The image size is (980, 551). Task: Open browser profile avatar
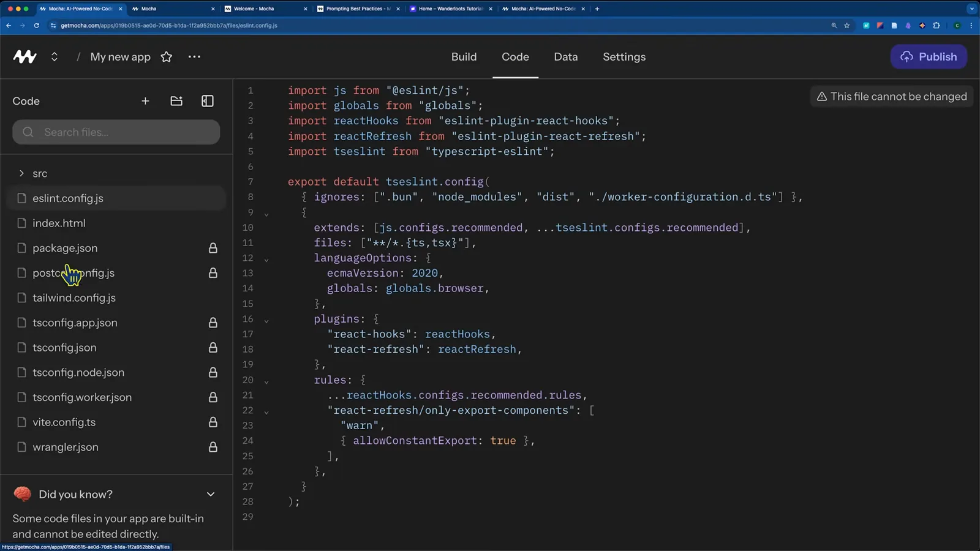[957, 25]
